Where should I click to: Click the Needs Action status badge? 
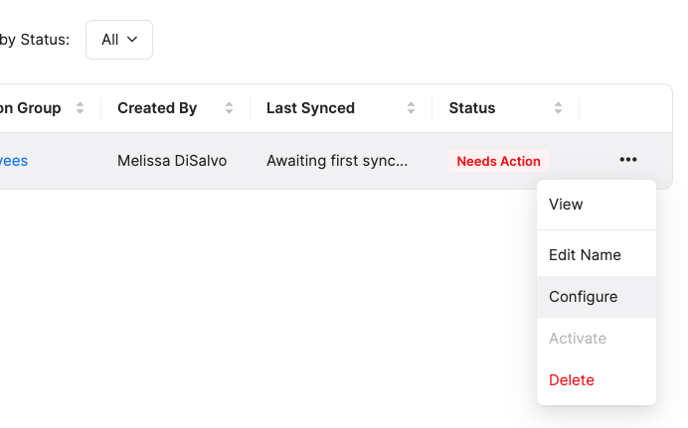[x=498, y=161]
